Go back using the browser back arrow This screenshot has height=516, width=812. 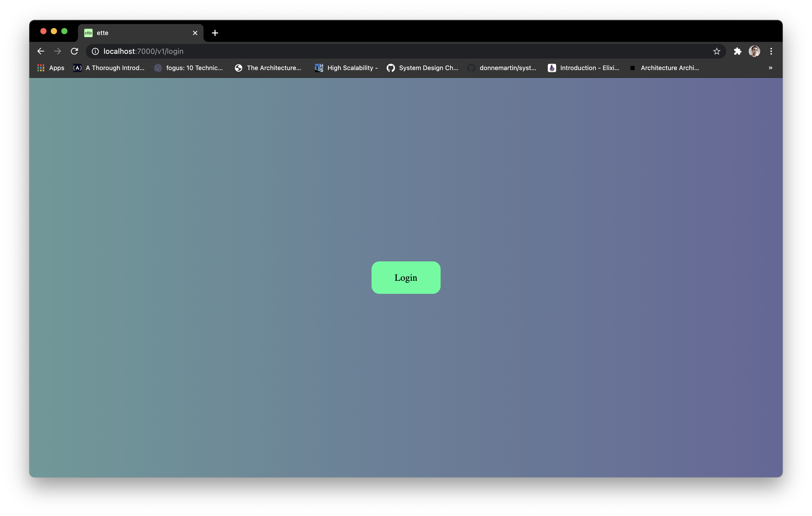(x=41, y=51)
